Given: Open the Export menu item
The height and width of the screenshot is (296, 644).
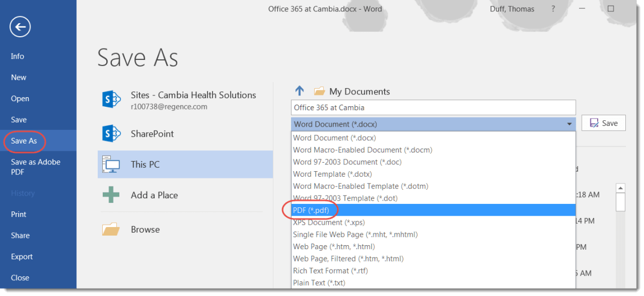Looking at the screenshot, I should point(22,256).
